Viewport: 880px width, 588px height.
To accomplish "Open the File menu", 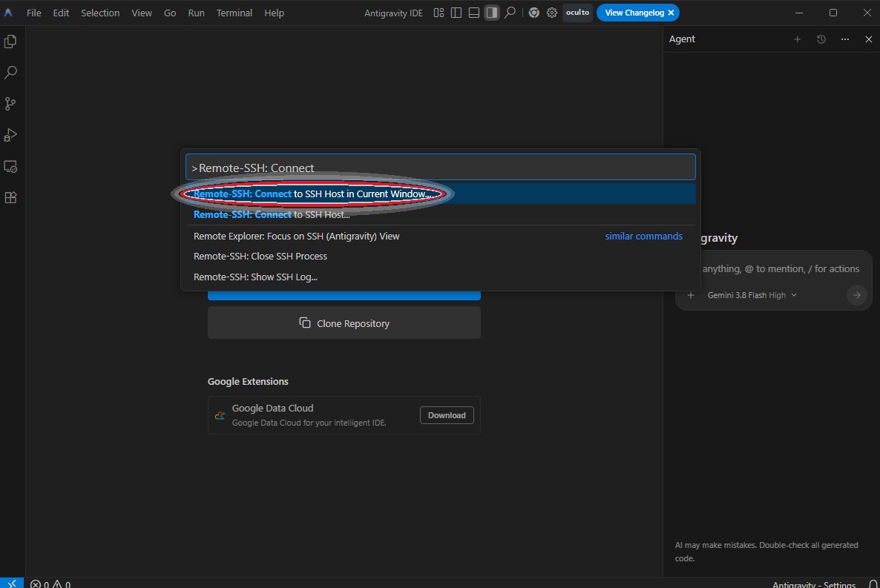I will click(x=33, y=13).
